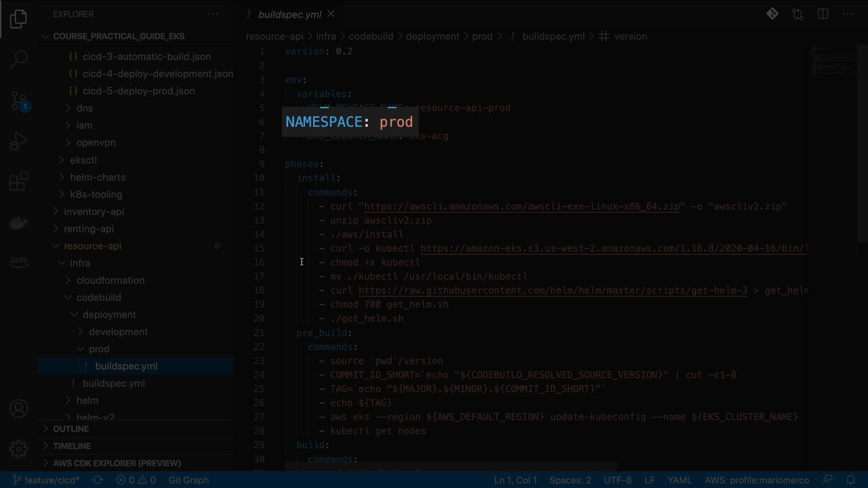Image resolution: width=868 pixels, height=488 pixels.
Task: Open Source Control view with badge
Action: click(x=19, y=100)
